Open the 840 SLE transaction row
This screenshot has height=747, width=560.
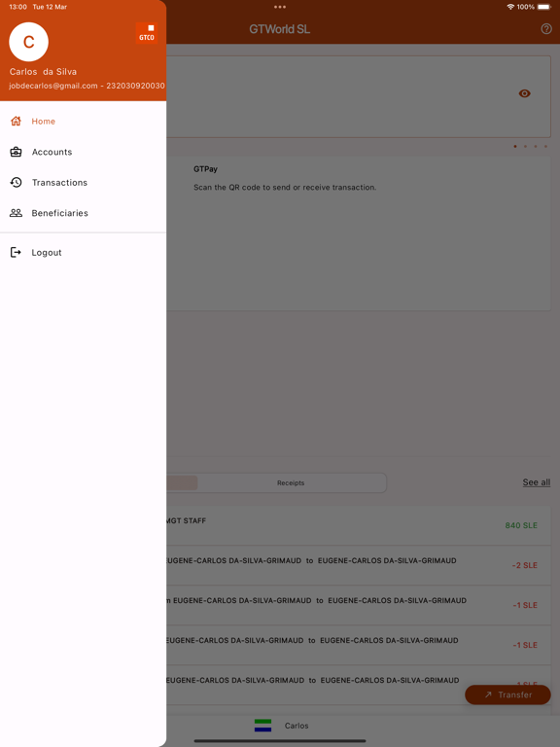click(x=359, y=525)
